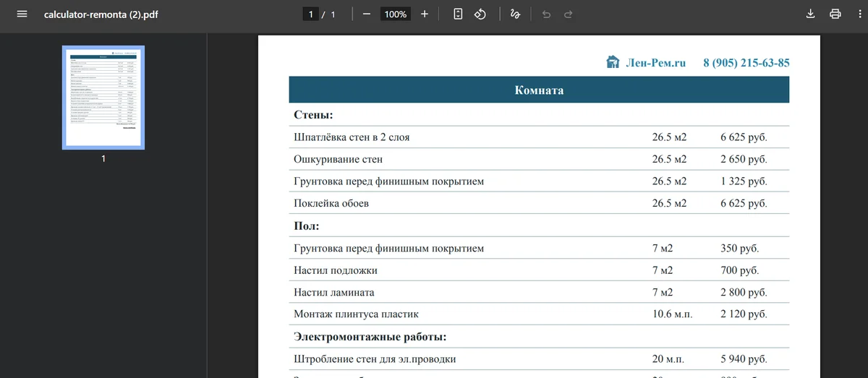Click the Лен-Рем.ru link
The height and width of the screenshot is (378, 868).
coord(655,63)
